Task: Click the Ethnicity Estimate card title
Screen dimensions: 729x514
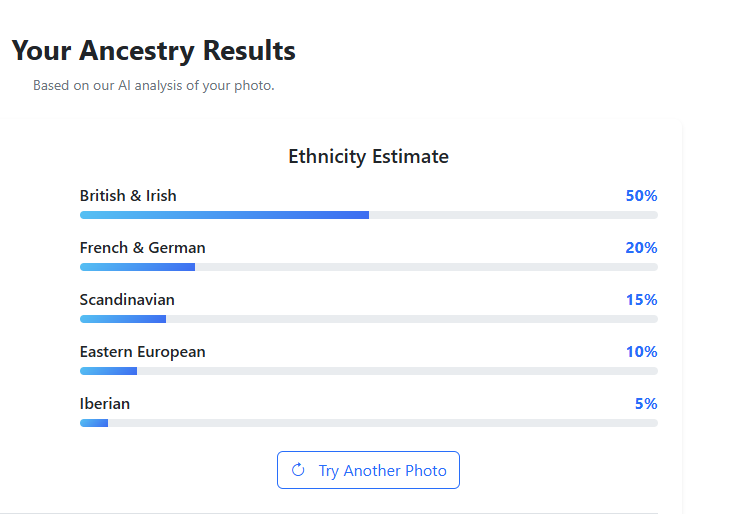Action: pos(368,157)
